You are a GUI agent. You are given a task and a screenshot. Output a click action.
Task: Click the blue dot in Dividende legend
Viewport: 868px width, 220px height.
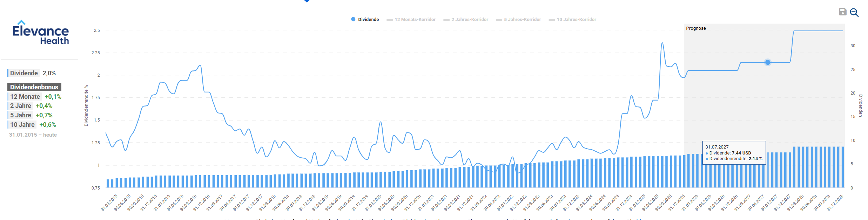[353, 19]
